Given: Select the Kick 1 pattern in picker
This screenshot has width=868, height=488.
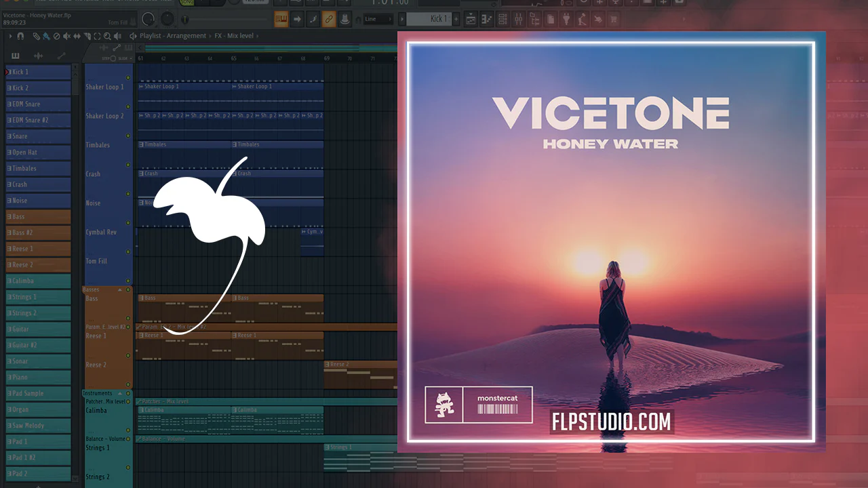Looking at the screenshot, I should tap(38, 72).
